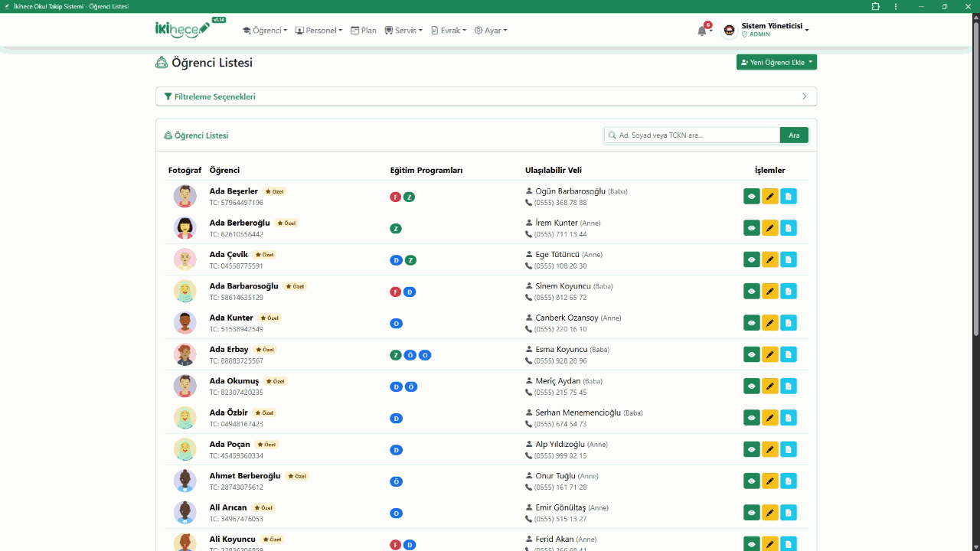The image size is (980, 551).
Task: Expand the Evrak menu
Action: click(449, 31)
